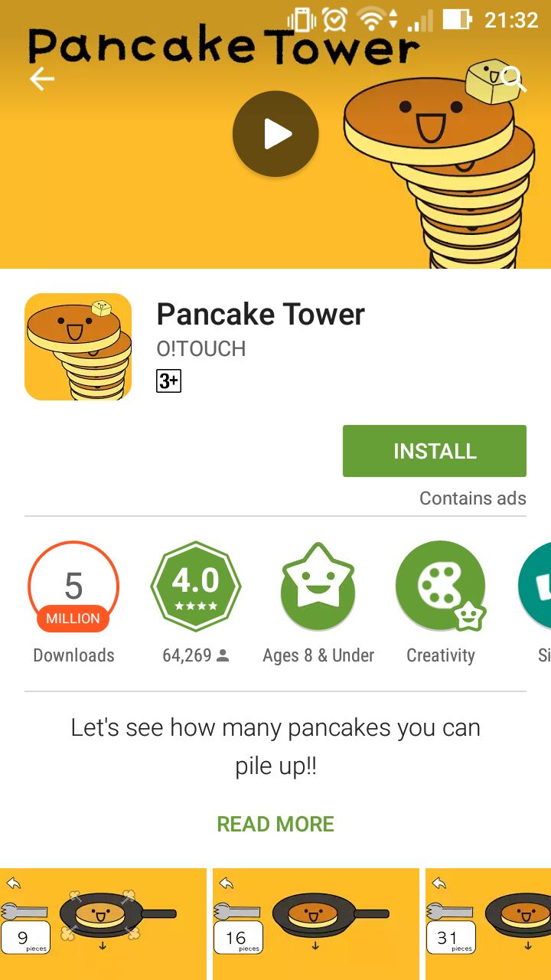Tap the description text about piling pancakes

(x=275, y=746)
